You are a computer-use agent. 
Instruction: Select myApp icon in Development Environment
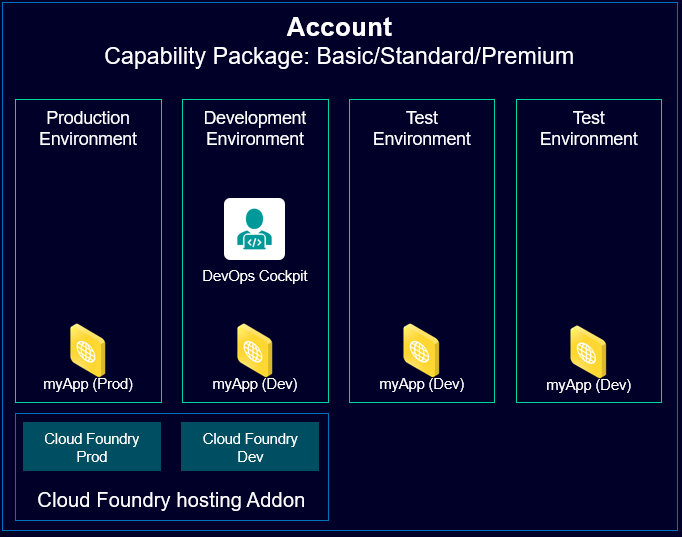(255, 350)
